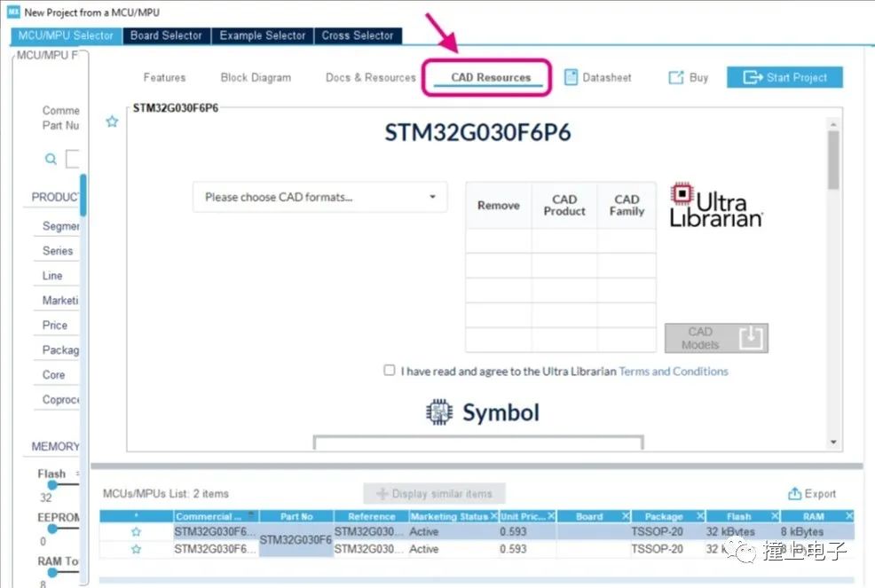This screenshot has height=588, width=875.
Task: Adjust the RAM Total slider handle
Action: 52,572
